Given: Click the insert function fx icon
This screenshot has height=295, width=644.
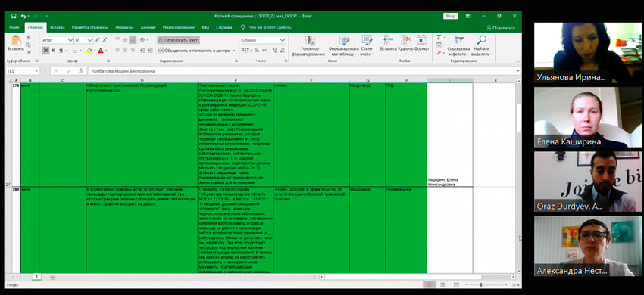Looking at the screenshot, I should pos(80,71).
